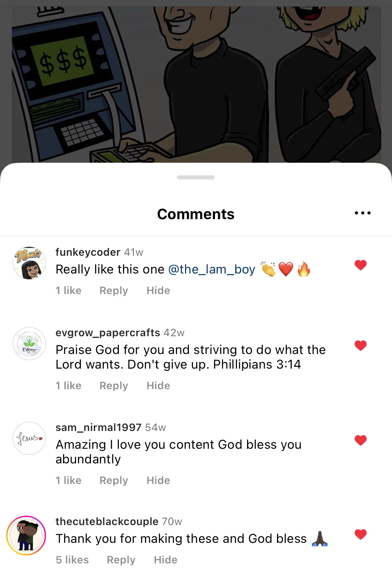Open funkeycoder username link
Screen dimensions: 392x585
(x=88, y=252)
